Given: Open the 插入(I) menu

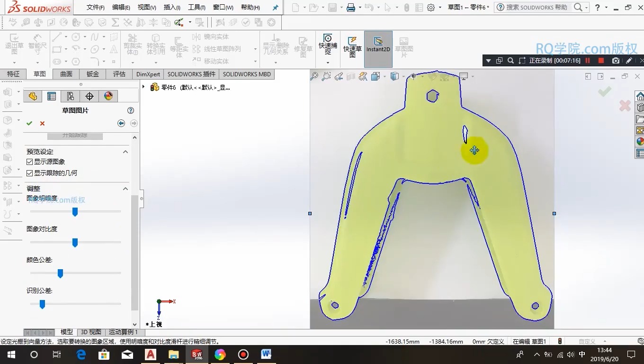Looking at the screenshot, I should click(x=171, y=7).
